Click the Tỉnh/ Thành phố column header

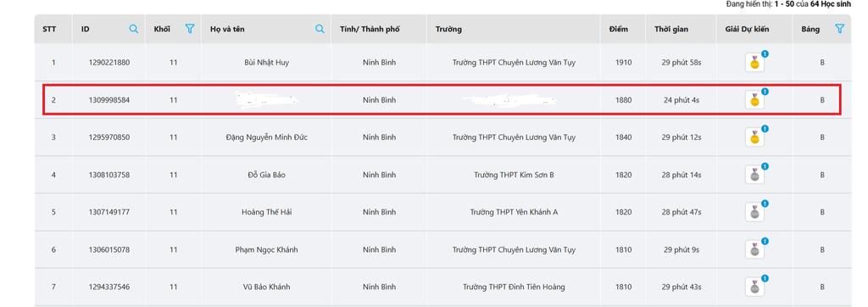(x=370, y=30)
